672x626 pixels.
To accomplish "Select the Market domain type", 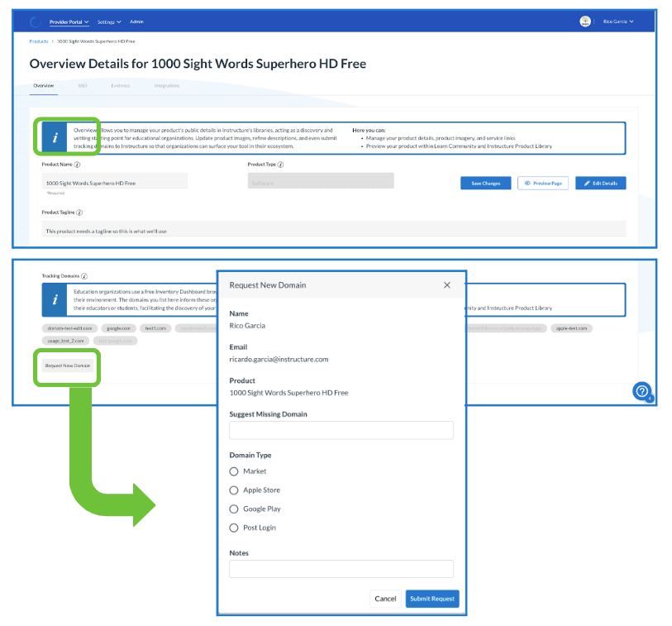I will [234, 471].
